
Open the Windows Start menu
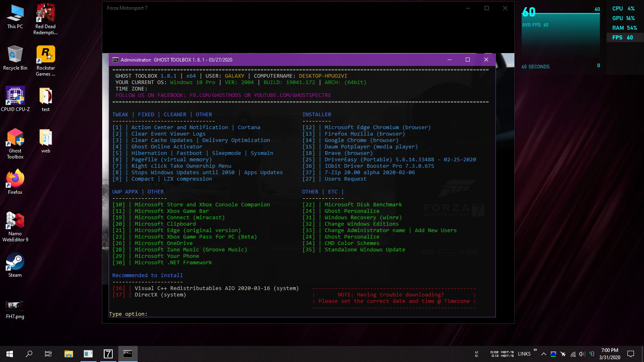[10, 354]
